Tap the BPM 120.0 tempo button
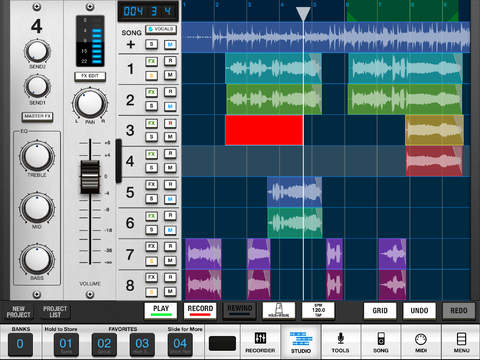The image size is (480, 360). coord(318,310)
